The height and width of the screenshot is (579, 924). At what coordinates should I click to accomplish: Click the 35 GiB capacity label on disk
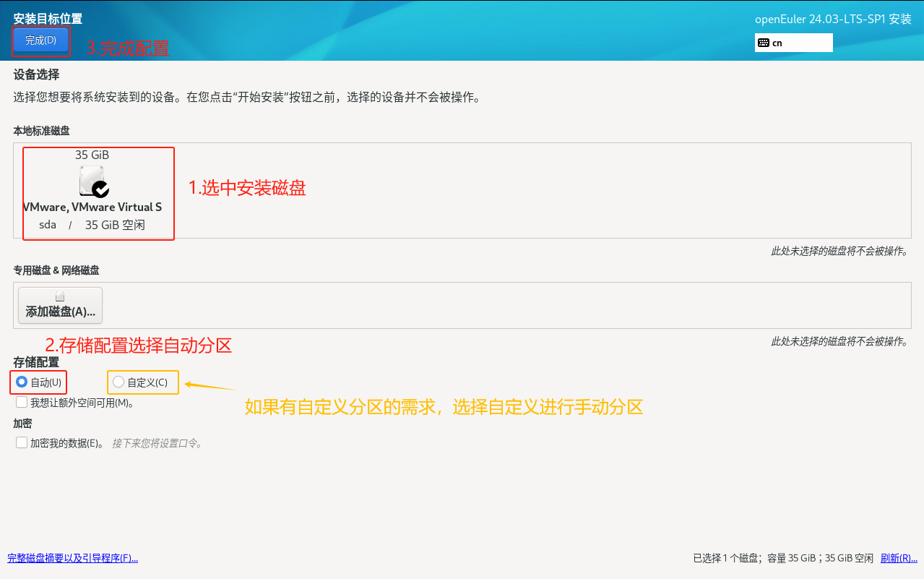pos(92,155)
